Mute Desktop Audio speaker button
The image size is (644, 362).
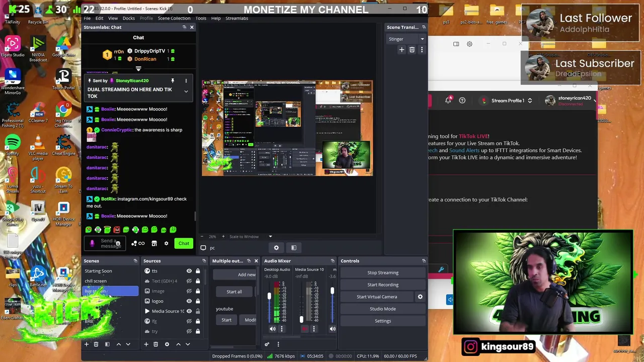tap(273, 329)
